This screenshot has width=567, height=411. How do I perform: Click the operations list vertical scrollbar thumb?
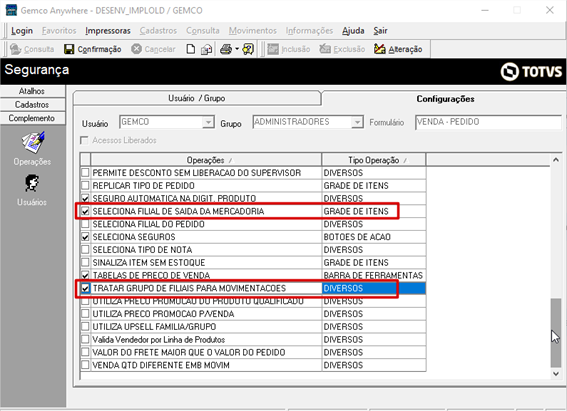coord(556,333)
